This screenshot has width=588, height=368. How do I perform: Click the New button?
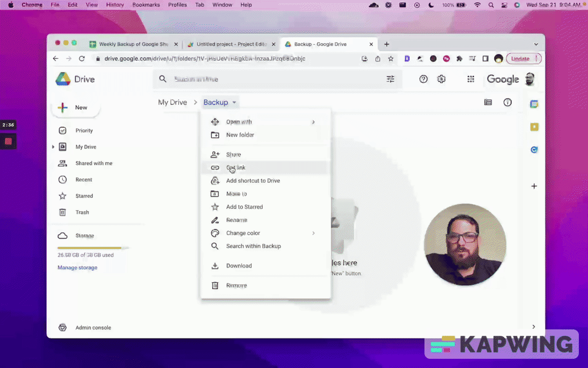pyautogui.click(x=76, y=108)
